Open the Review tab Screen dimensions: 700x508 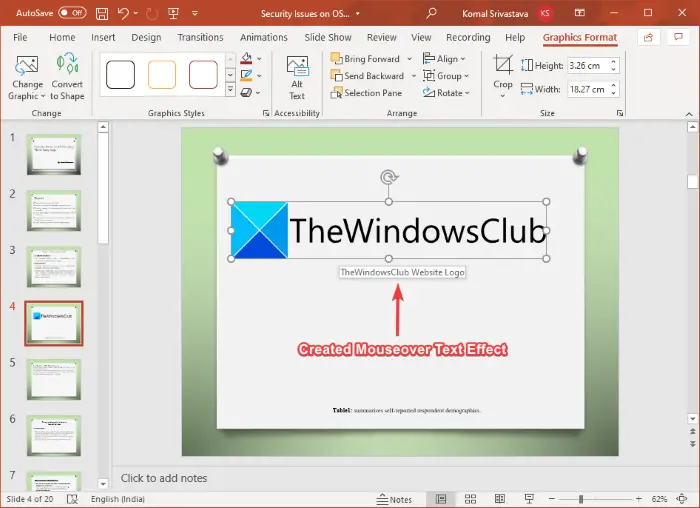382,37
